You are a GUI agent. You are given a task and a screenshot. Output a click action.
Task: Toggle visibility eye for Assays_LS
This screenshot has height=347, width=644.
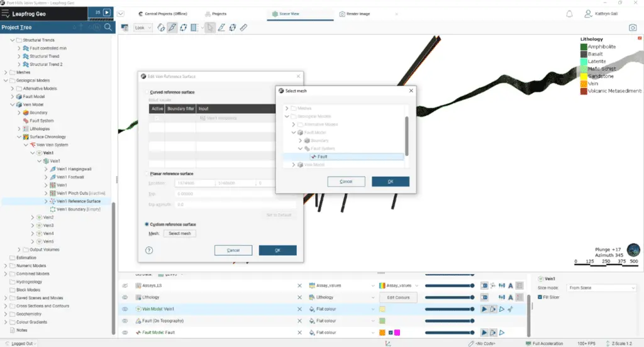(125, 285)
